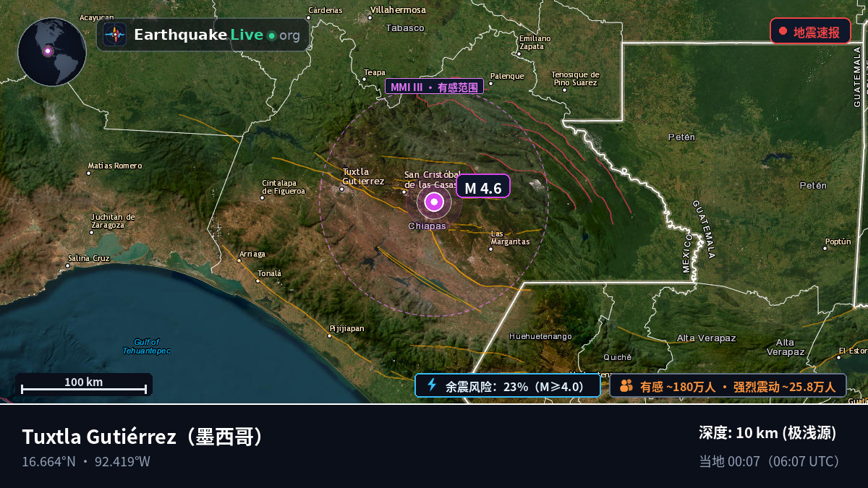Click the Tuxtla Gutiérrez（墨西哥）location heading
This screenshot has width=868, height=488.
(x=142, y=437)
